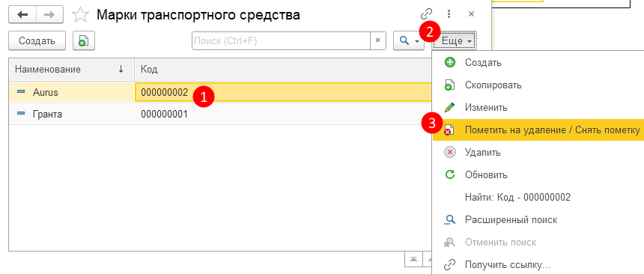Image resolution: width=644 pixels, height=274 pixels.
Task: Open the magnifier search dropdown
Action: point(409,40)
